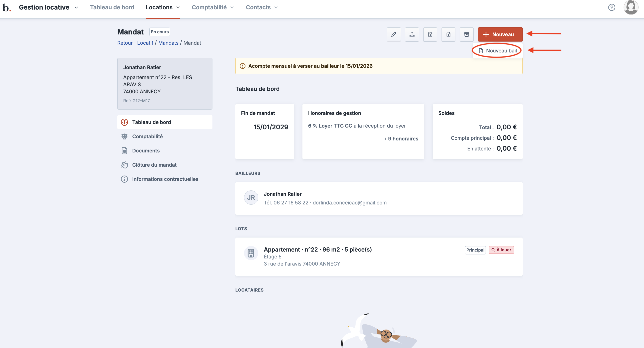The width and height of the screenshot is (644, 348).
Task: Click the JR bailleur avatar
Action: [251, 198]
